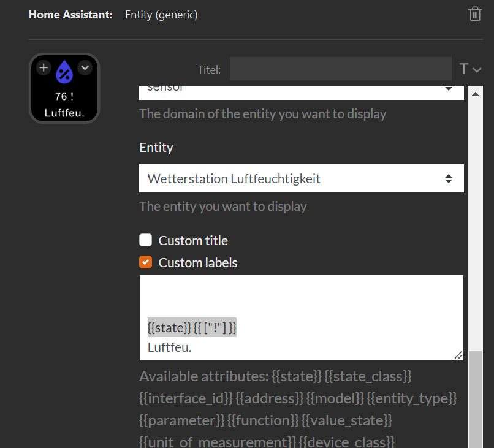Click the plus icon on the key preview
Image resolution: width=494 pixels, height=448 pixels.
[44, 67]
